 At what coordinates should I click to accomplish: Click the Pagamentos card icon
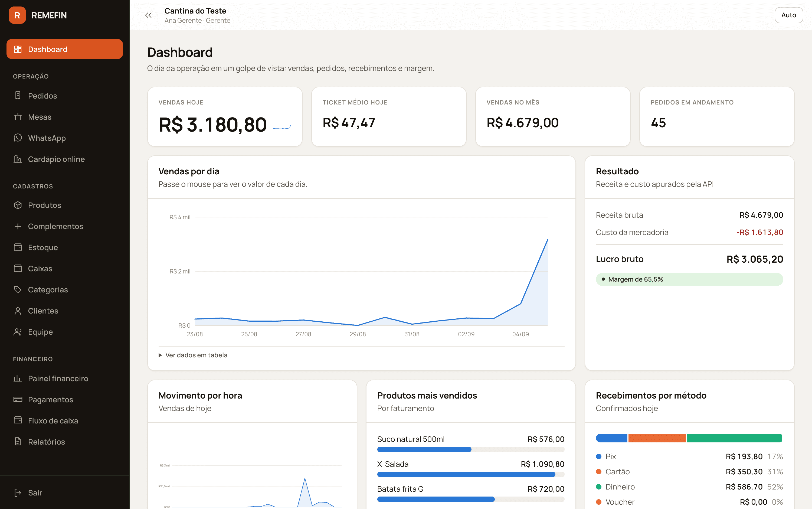[x=18, y=399]
